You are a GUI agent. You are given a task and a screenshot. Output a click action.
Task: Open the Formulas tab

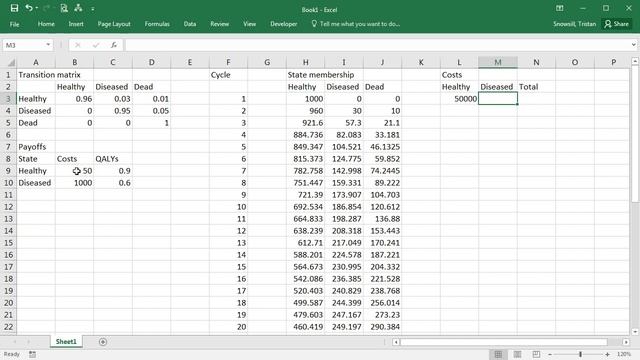click(157, 24)
